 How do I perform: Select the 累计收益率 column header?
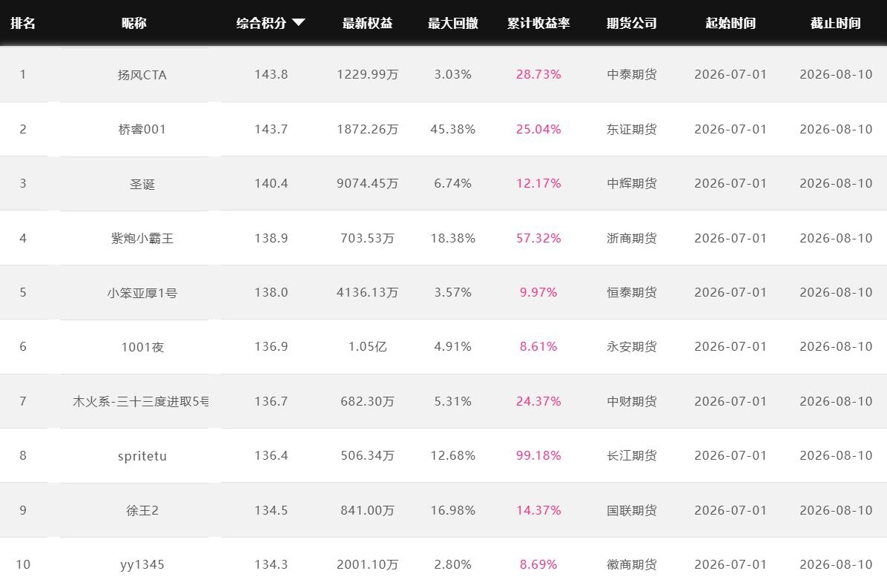pos(538,23)
